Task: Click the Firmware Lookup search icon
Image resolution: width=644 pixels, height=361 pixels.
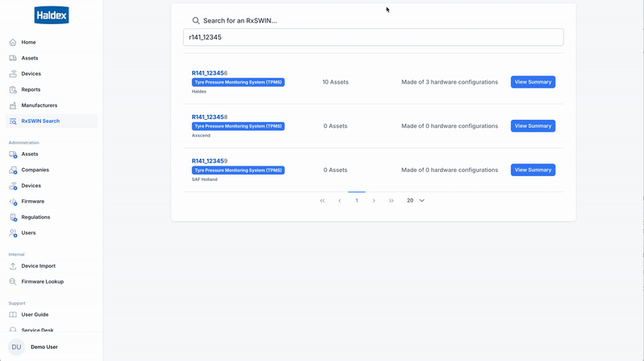Action: 13,282
